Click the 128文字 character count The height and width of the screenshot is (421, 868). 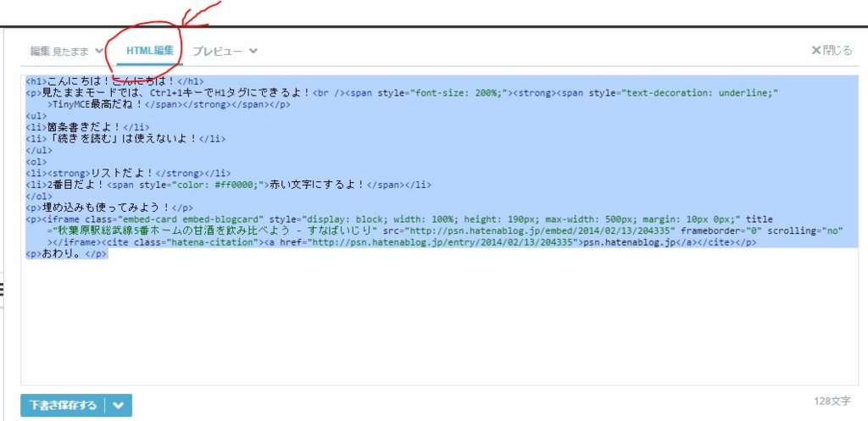[832, 401]
